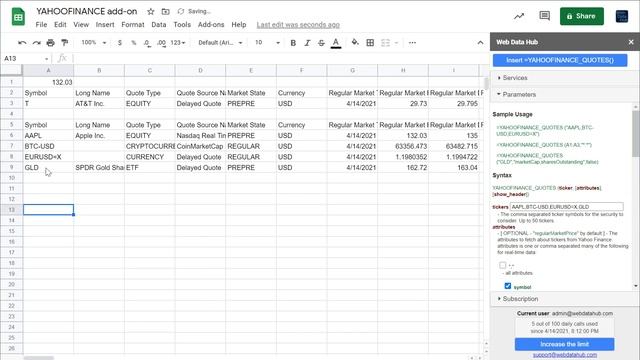This screenshot has width=640, height=360.
Task: Toggle italic formatting
Action: [307, 42]
